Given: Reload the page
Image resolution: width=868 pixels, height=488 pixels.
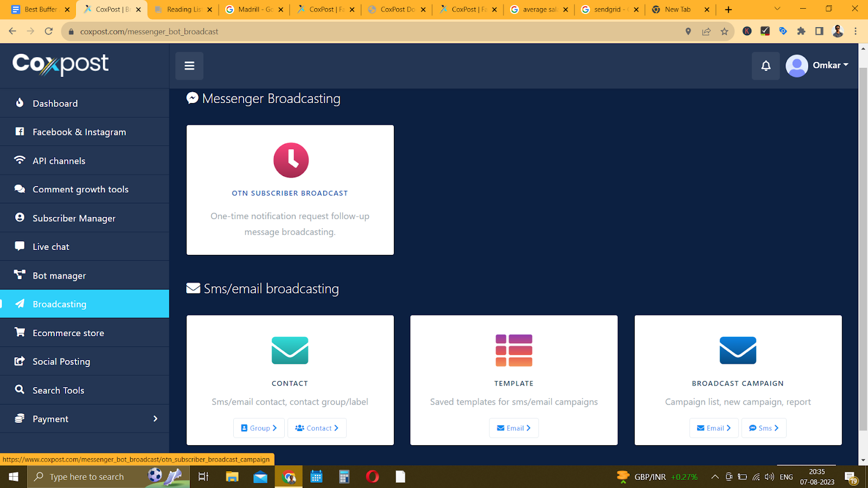Looking at the screenshot, I should [x=49, y=31].
